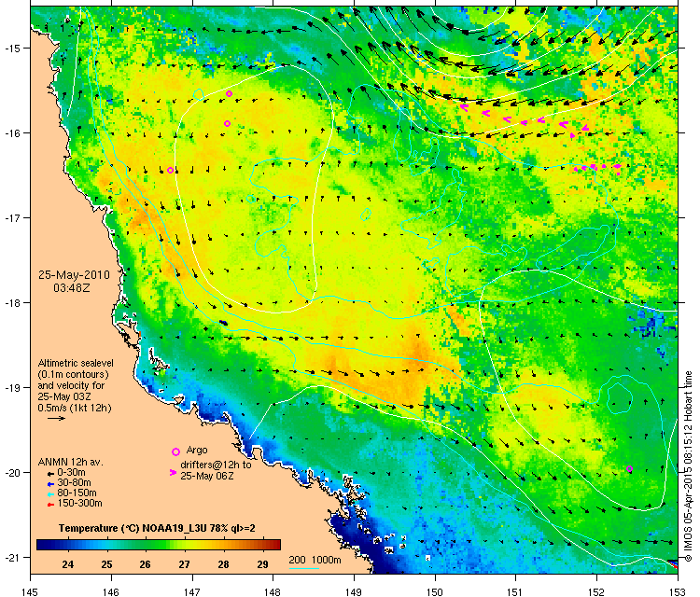The height and width of the screenshot is (597, 700).
Task: Click the longitude axis label 151
Action: [x=515, y=592]
